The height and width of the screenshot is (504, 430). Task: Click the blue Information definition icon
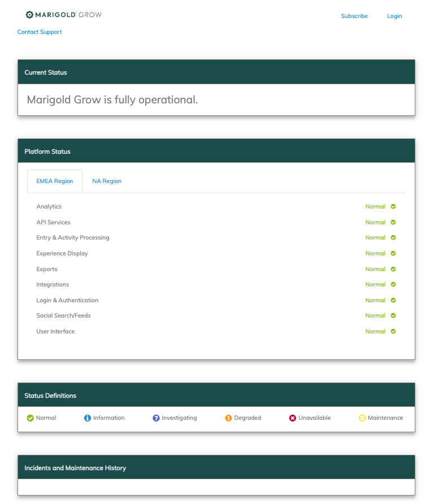88,418
